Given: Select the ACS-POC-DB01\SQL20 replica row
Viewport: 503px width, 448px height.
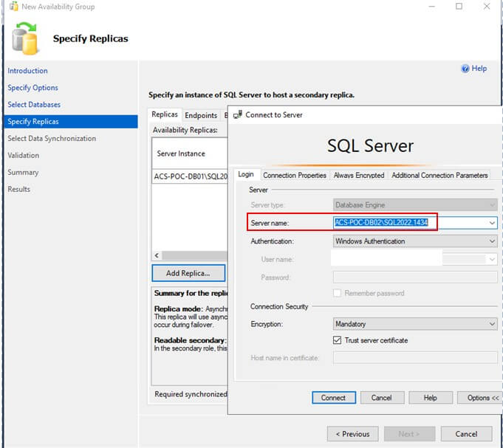Looking at the screenshot, I should tap(190, 176).
